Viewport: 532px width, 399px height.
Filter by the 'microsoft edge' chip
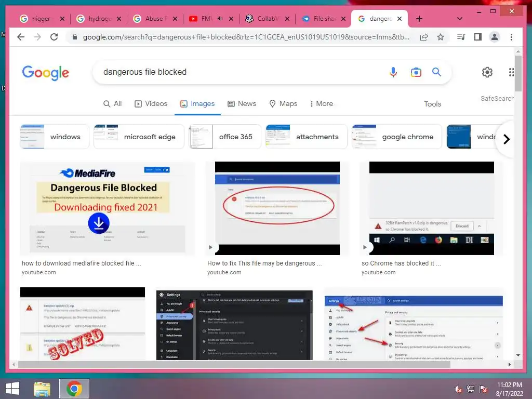(x=139, y=137)
